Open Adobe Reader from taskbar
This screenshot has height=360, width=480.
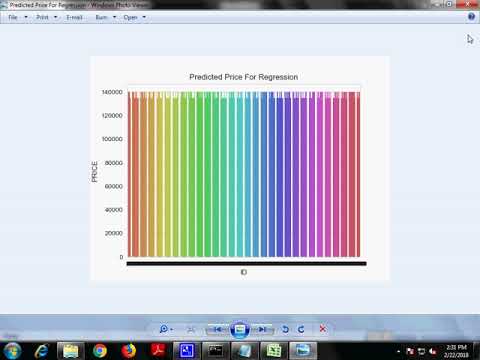pyautogui.click(x=158, y=351)
